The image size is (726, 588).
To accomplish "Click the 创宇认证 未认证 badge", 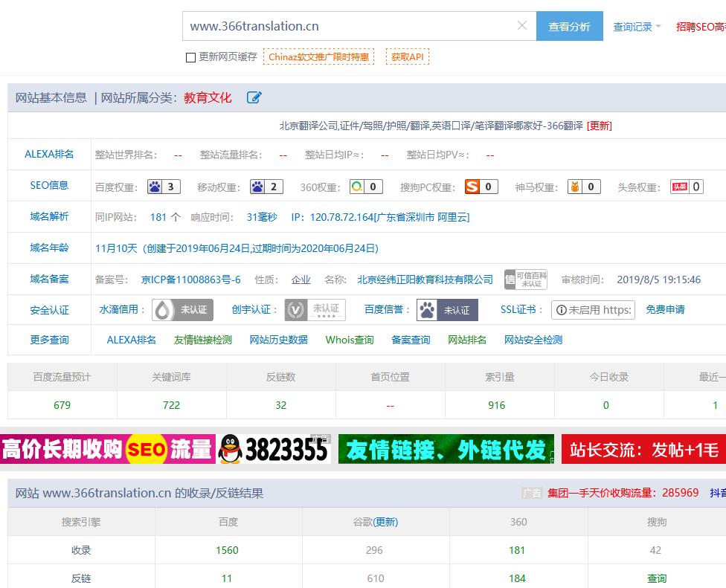I will (x=315, y=310).
